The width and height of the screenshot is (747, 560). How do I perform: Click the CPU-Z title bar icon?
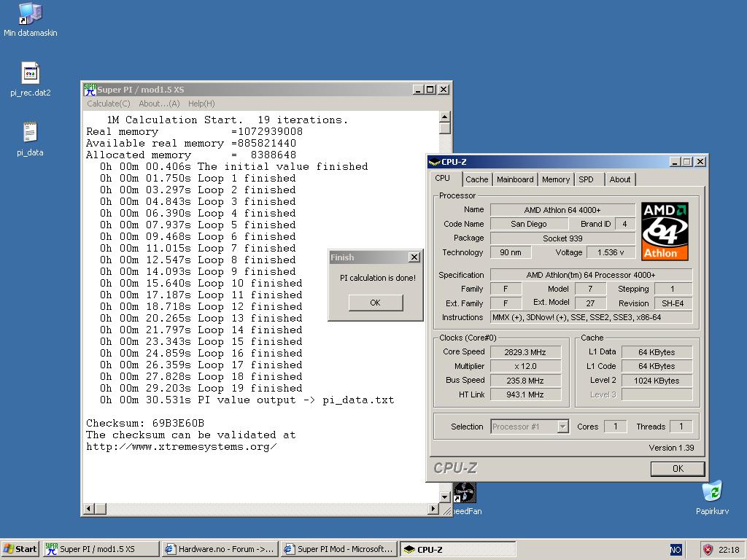coord(435,162)
